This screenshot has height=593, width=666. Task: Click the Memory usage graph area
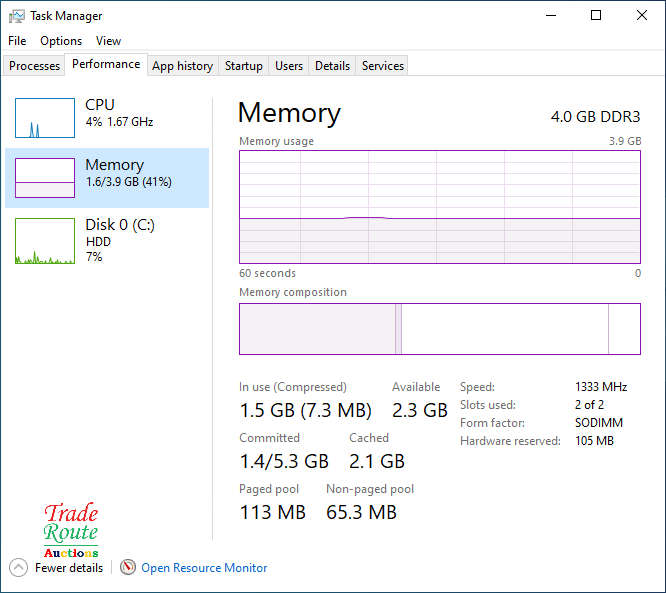click(439, 207)
